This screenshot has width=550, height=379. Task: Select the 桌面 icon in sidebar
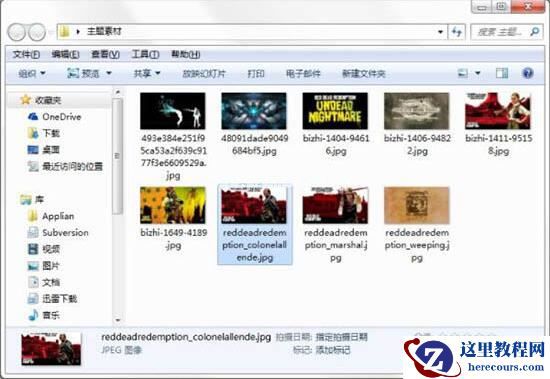pos(33,149)
